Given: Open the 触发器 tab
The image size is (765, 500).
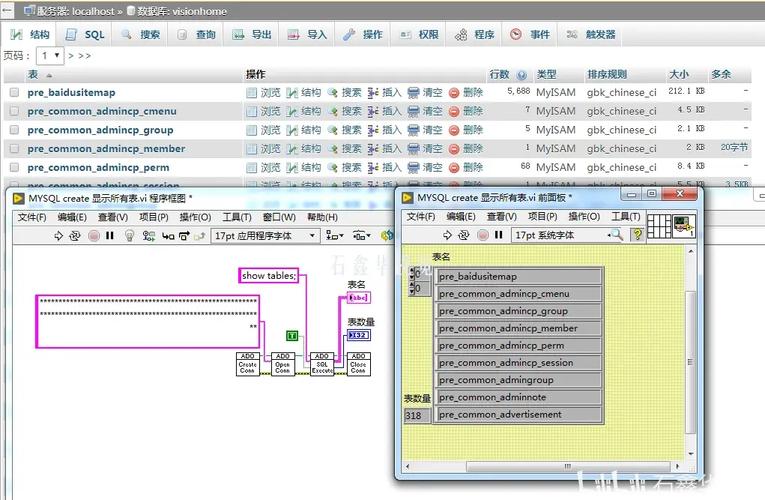Looking at the screenshot, I should coord(591,35).
